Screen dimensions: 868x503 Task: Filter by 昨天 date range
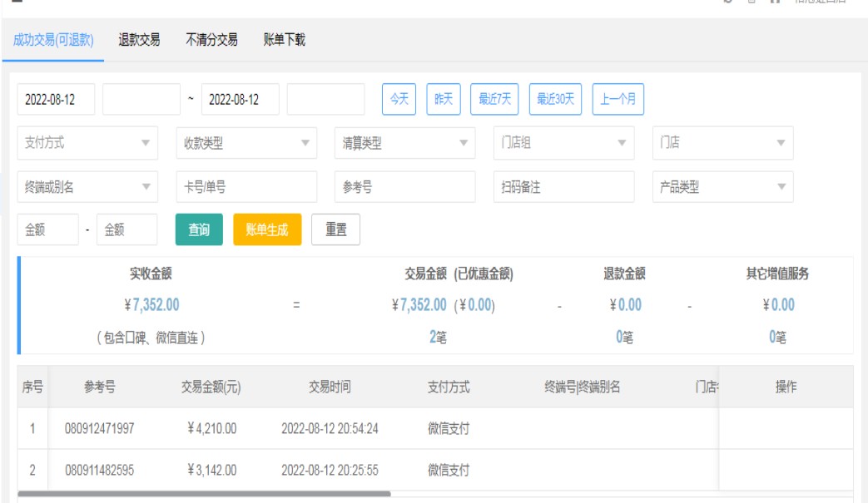[444, 100]
